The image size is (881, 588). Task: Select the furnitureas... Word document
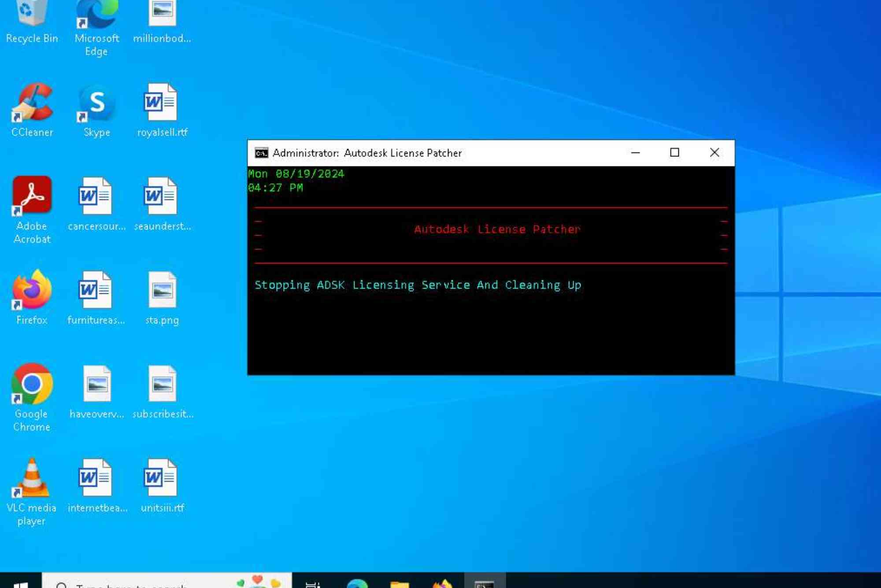[96, 298]
